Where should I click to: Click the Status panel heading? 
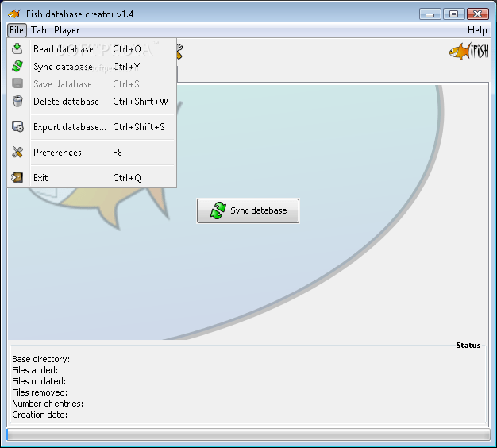point(468,346)
